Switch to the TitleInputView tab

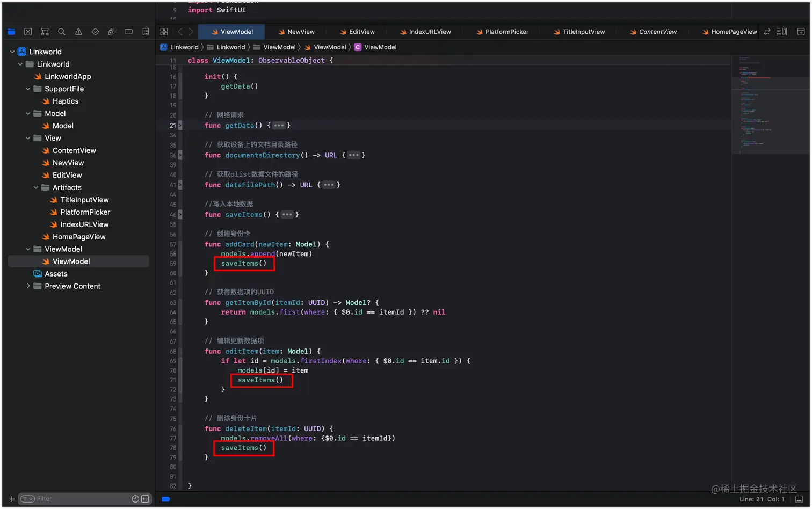[579, 32]
